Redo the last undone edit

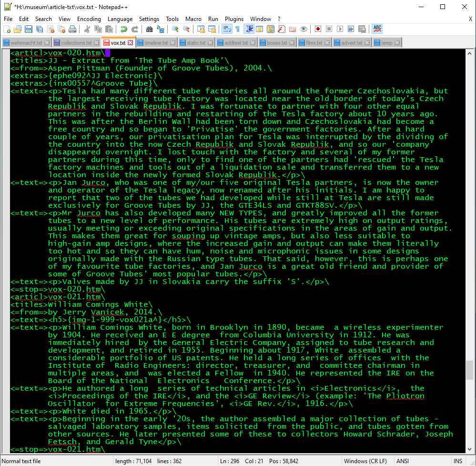tap(134, 29)
